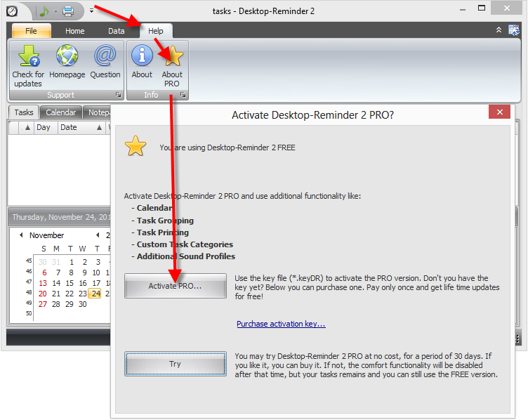Select the Help ribbon tab
The image size is (528, 420).
tap(156, 31)
